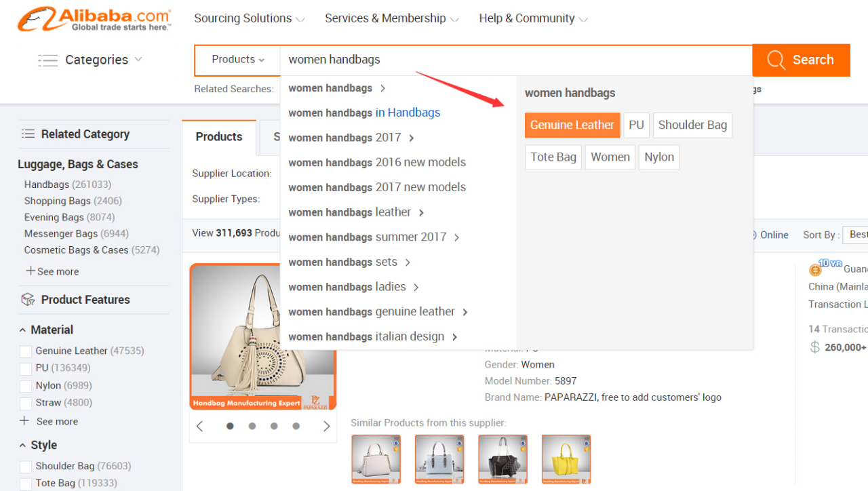Click the Product Features box icon
Image resolution: width=868 pixels, height=491 pixels.
28,300
